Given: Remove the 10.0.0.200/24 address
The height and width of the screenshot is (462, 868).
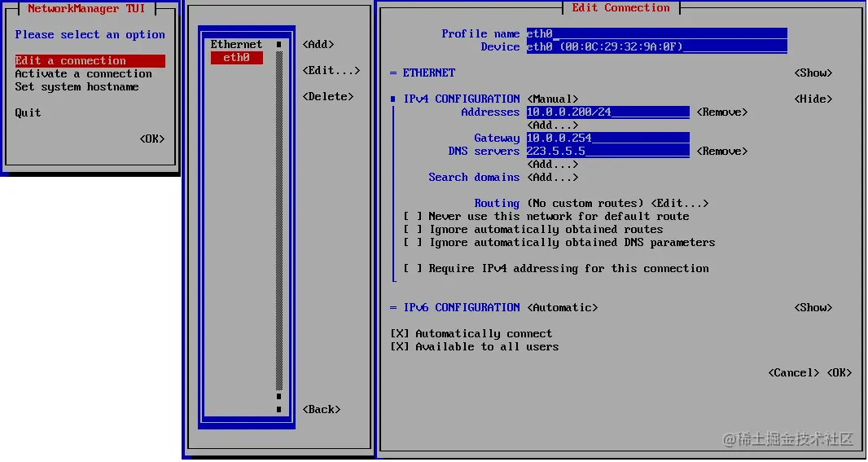Looking at the screenshot, I should [722, 112].
